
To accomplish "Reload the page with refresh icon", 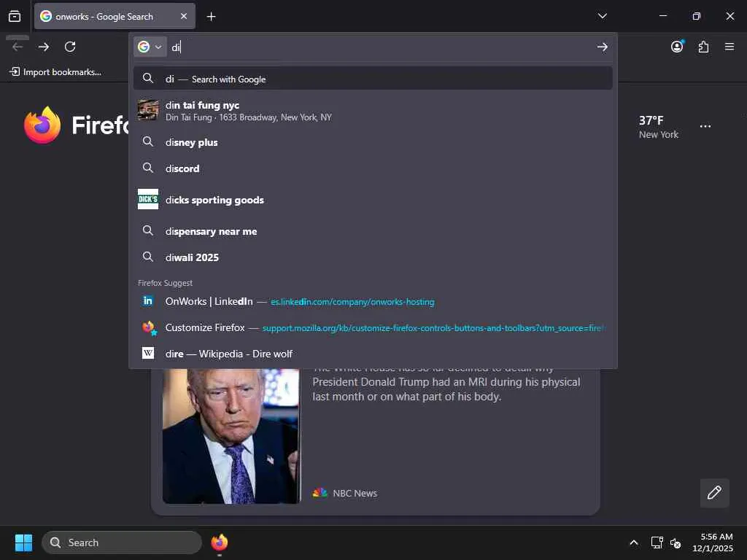I will pos(70,47).
